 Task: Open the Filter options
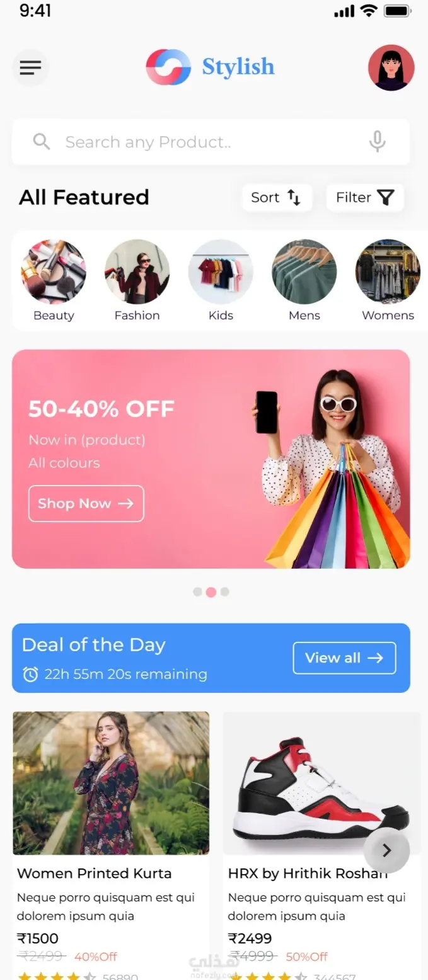pyautogui.click(x=365, y=198)
